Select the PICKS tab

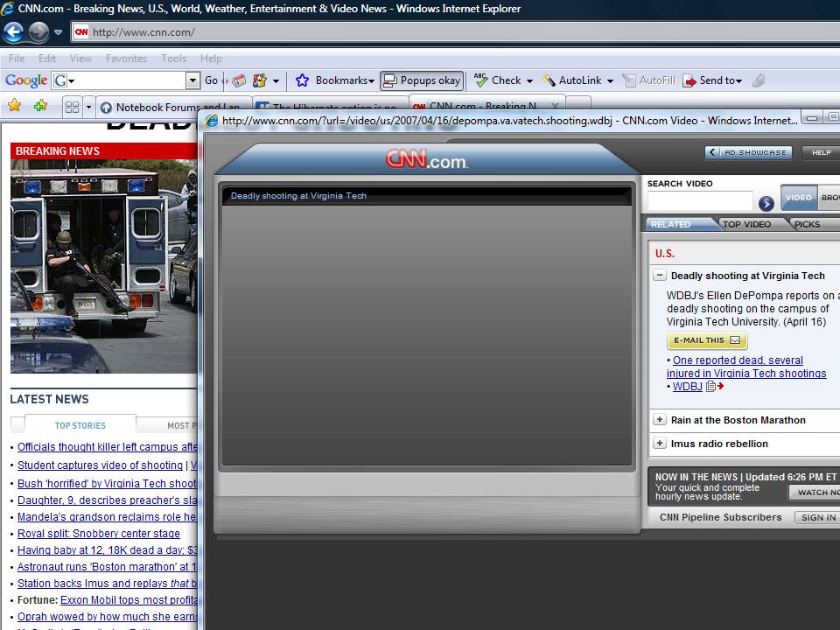pyautogui.click(x=808, y=225)
